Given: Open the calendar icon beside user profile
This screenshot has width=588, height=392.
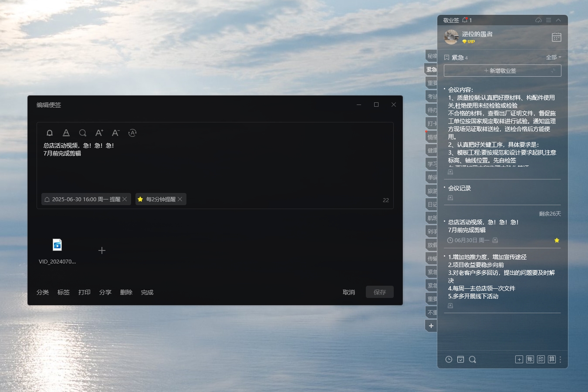Looking at the screenshot, I should click(557, 37).
